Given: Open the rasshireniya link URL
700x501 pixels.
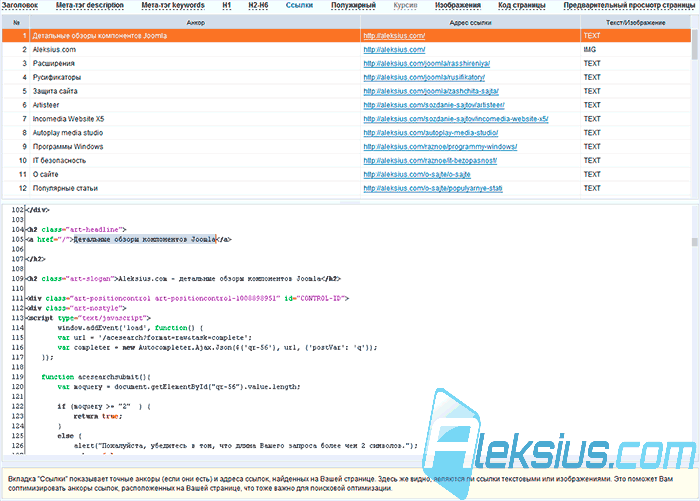Looking at the screenshot, I should point(426,63).
